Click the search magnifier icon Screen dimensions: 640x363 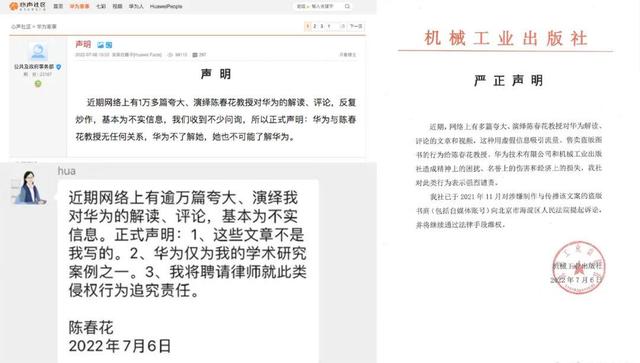347,7
